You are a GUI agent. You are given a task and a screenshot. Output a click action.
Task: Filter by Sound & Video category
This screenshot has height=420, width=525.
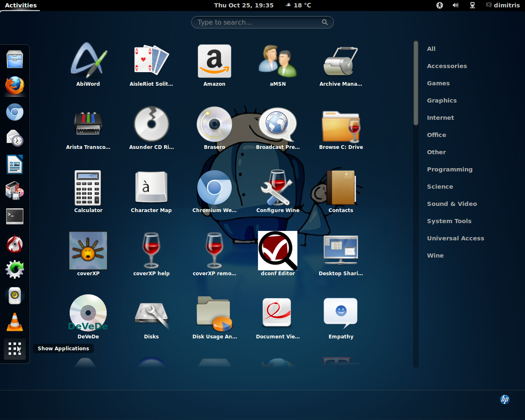pos(452,204)
